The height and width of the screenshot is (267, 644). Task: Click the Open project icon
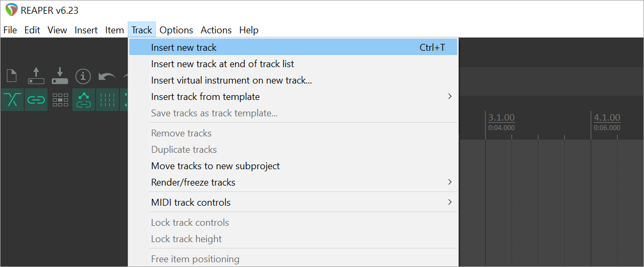click(x=36, y=76)
